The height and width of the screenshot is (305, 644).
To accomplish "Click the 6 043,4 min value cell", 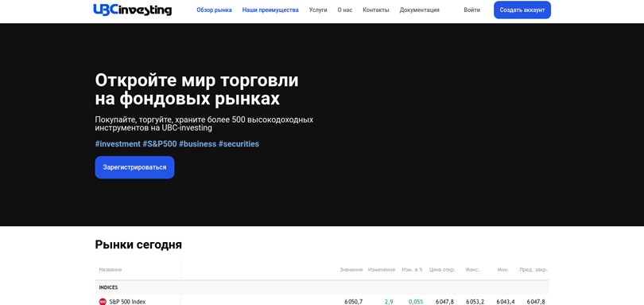I will 506,302.
